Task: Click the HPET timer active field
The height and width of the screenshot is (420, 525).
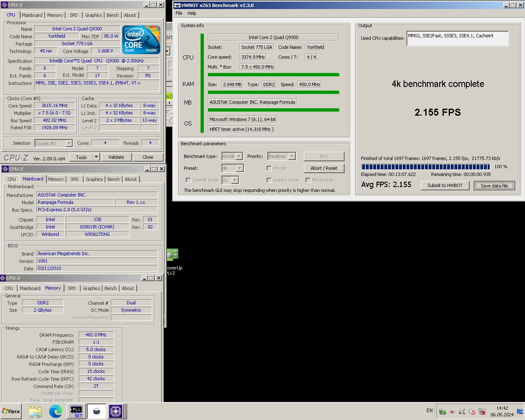Action: point(242,129)
